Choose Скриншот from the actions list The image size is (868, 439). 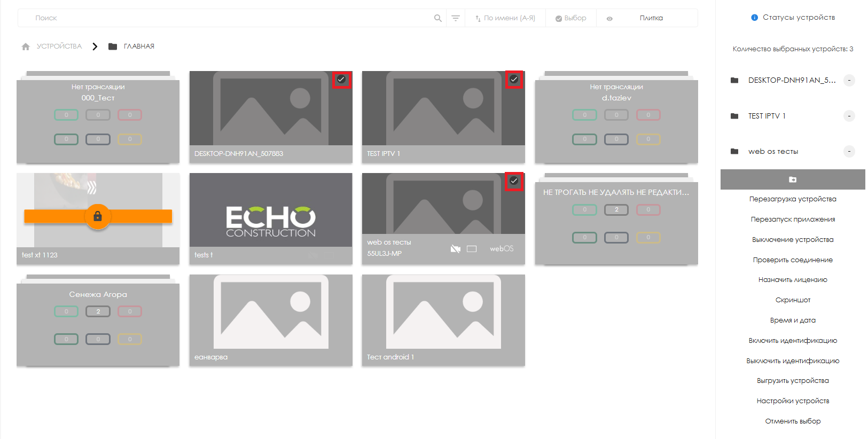(792, 300)
